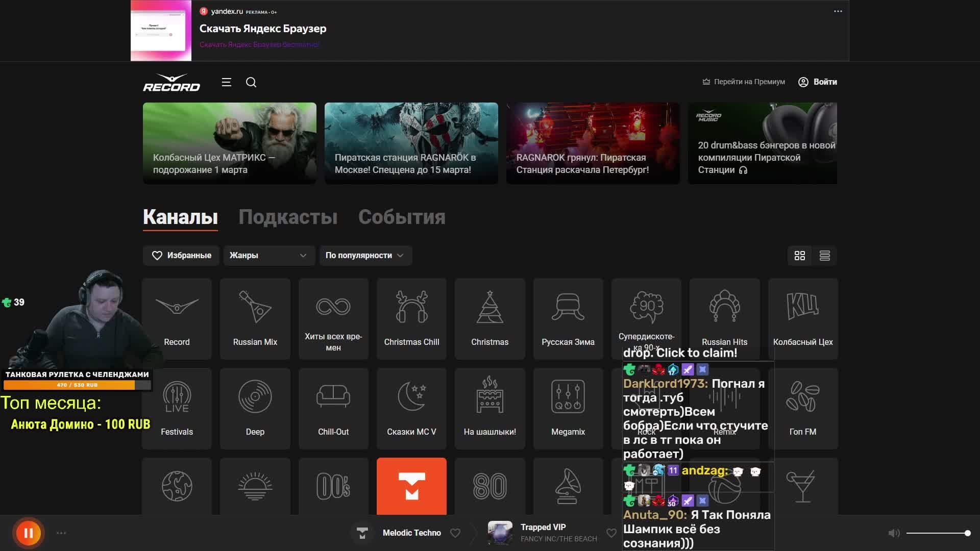Mute the player volume speaker icon
Screen dimensions: 980x551
coord(893,533)
